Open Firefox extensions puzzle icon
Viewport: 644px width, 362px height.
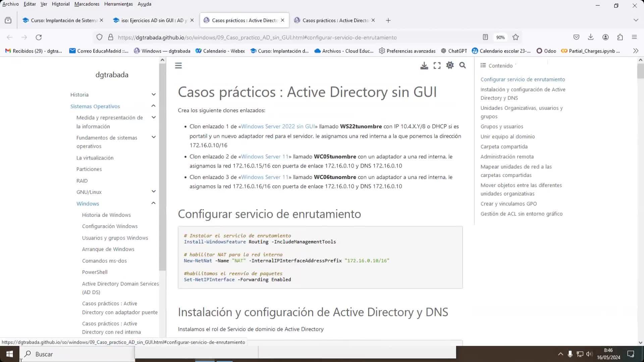point(620,37)
